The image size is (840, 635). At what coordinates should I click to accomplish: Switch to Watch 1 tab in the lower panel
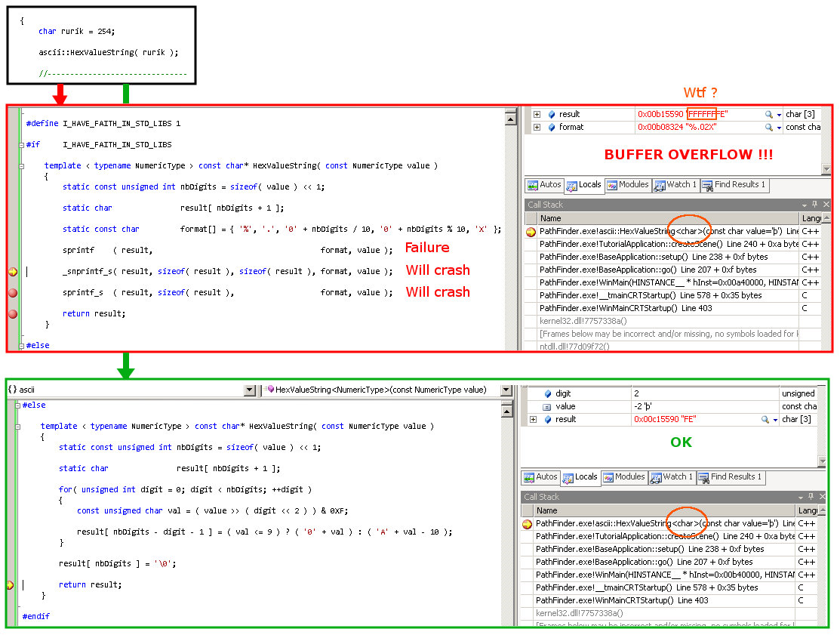pos(672,477)
